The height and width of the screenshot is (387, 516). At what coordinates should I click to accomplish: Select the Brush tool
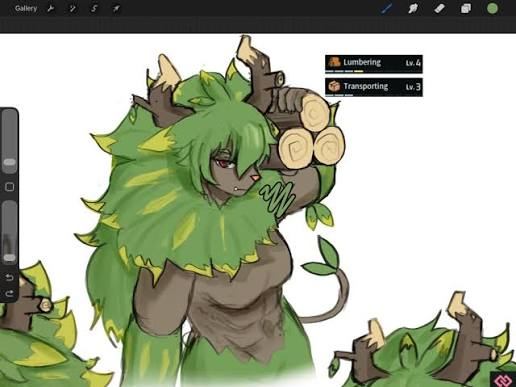(387, 8)
